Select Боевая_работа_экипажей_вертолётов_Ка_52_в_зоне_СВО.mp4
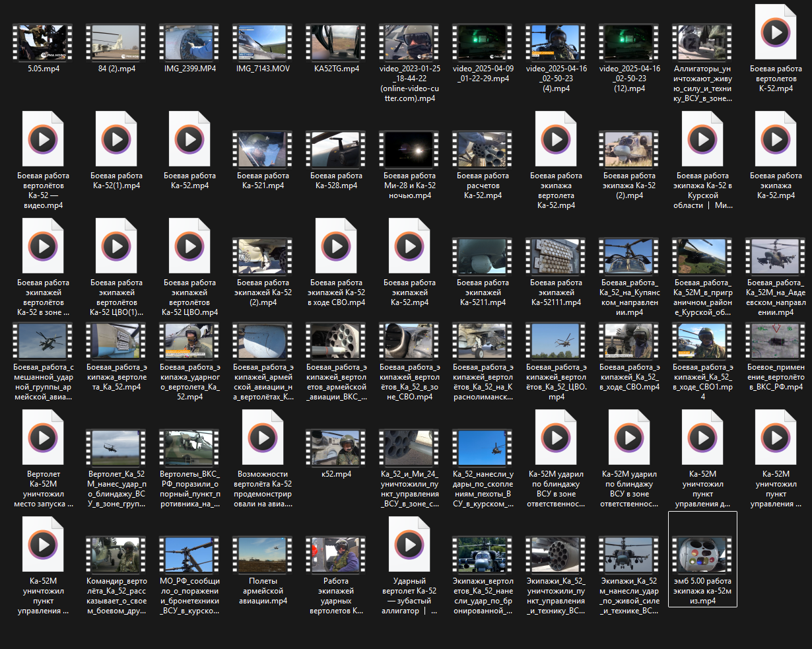The width and height of the screenshot is (812, 649). pos(409,341)
